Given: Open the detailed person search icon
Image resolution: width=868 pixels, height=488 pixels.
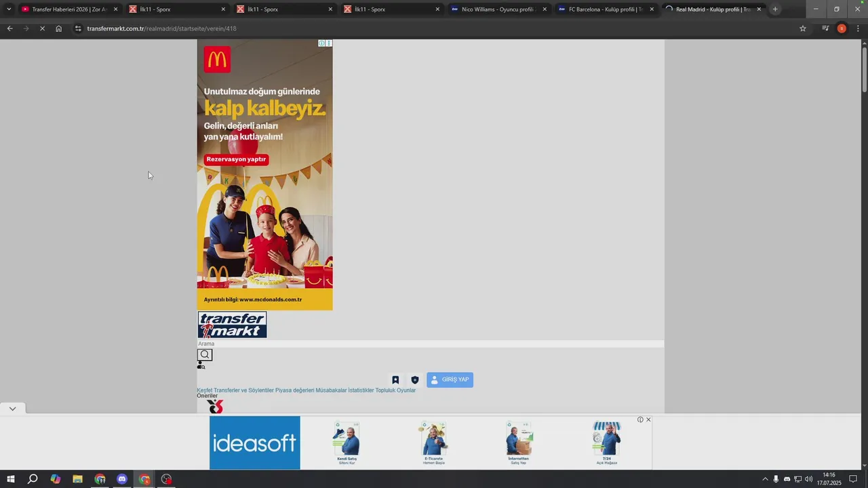Looking at the screenshot, I should (x=201, y=365).
